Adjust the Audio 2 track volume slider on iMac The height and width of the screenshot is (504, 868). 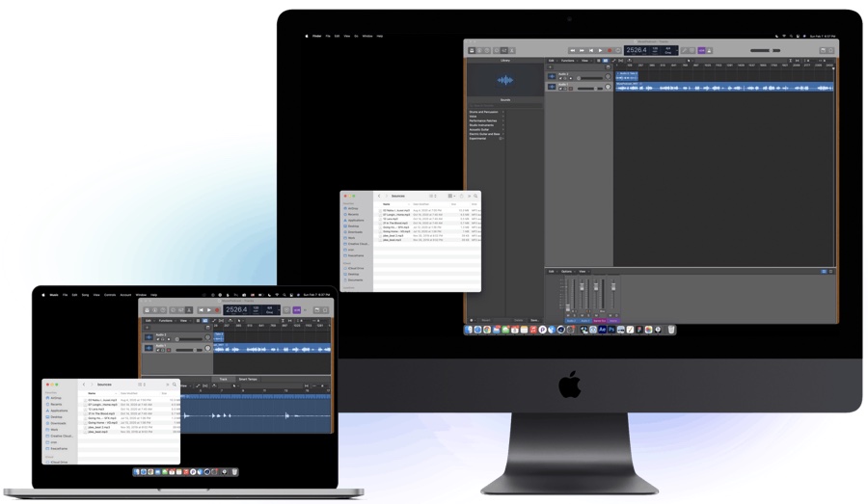pyautogui.click(x=590, y=78)
